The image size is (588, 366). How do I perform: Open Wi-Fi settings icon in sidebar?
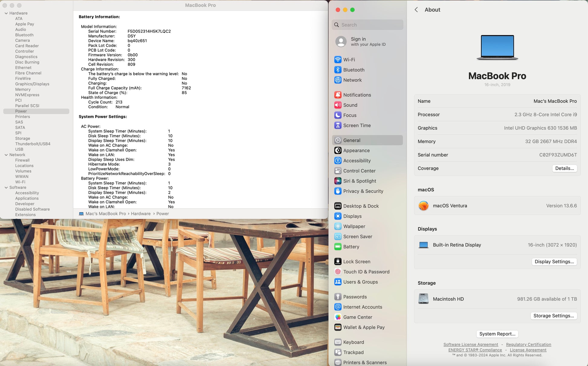coord(338,60)
